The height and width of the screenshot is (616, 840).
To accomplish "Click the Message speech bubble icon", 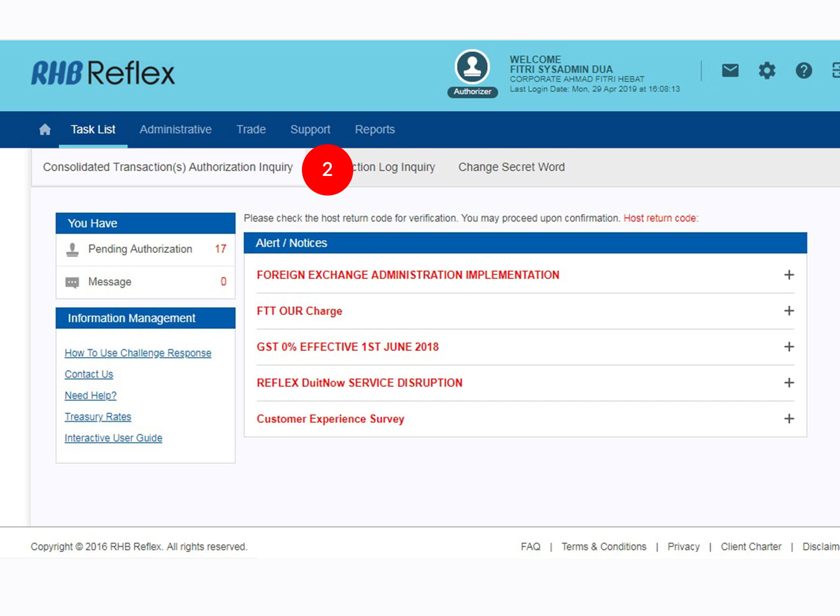I will (x=72, y=282).
